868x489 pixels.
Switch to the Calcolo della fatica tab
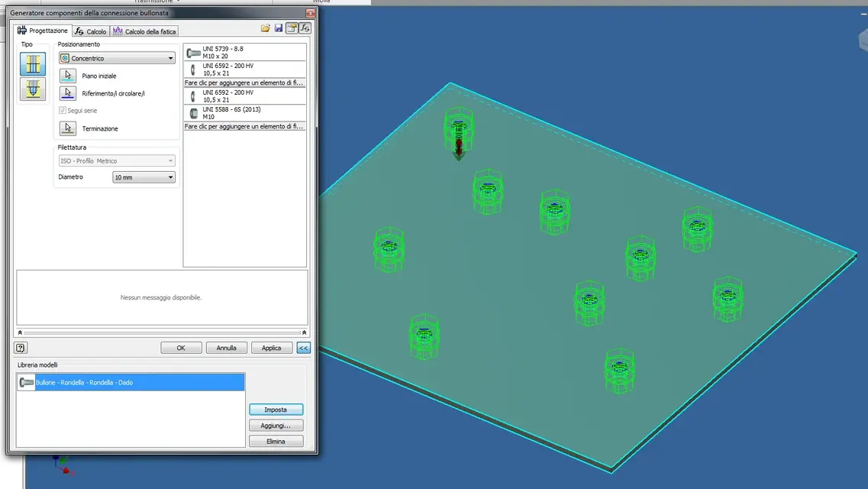(144, 31)
